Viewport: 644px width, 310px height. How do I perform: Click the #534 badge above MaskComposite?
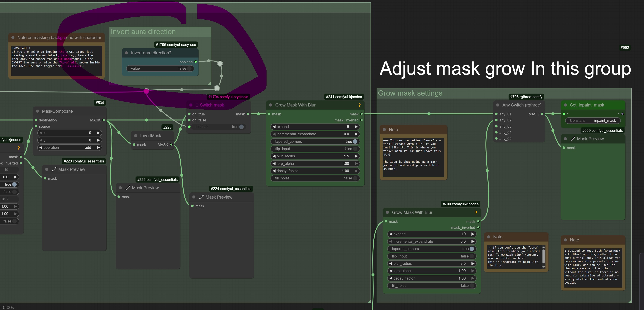100,103
